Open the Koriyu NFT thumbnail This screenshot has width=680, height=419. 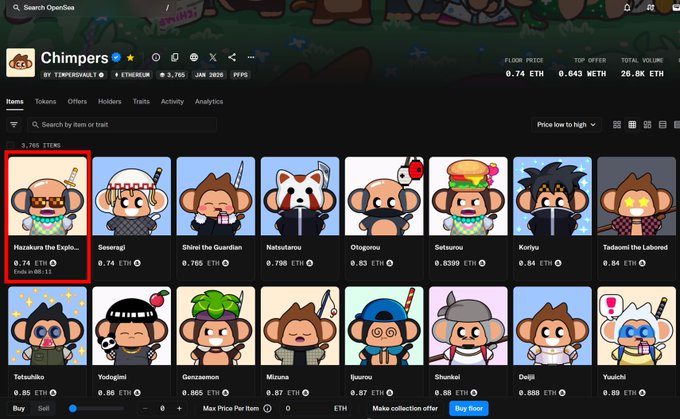pos(552,196)
